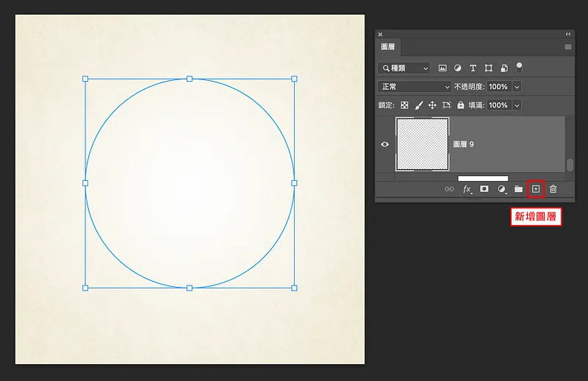Click the smart object filter icon
The width and height of the screenshot is (588, 381).
click(x=504, y=68)
